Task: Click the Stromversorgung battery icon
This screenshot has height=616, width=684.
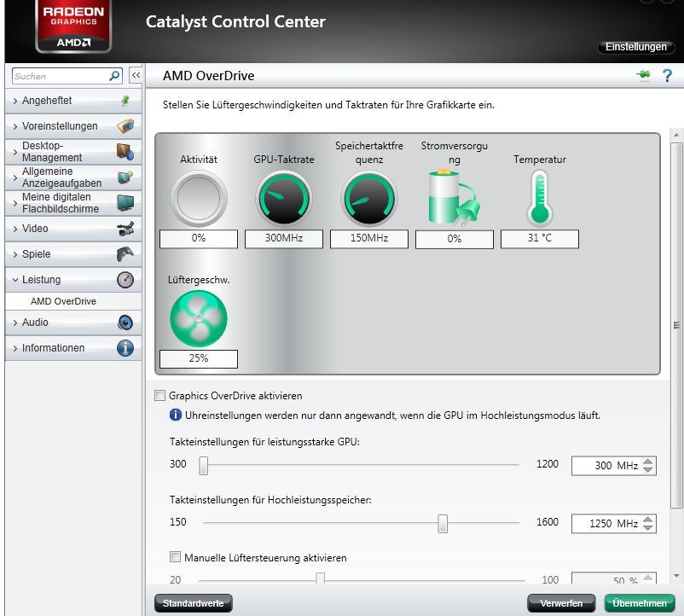Action: pyautogui.click(x=454, y=198)
